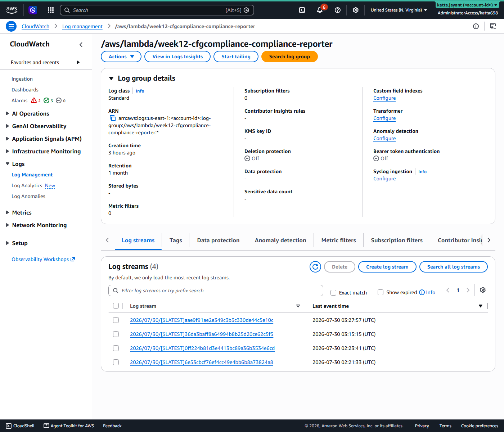504x432 pixels.
Task: Select the stream ending aae9f91ae2e349c3b3c330de44c5e10c
Action: (116, 320)
